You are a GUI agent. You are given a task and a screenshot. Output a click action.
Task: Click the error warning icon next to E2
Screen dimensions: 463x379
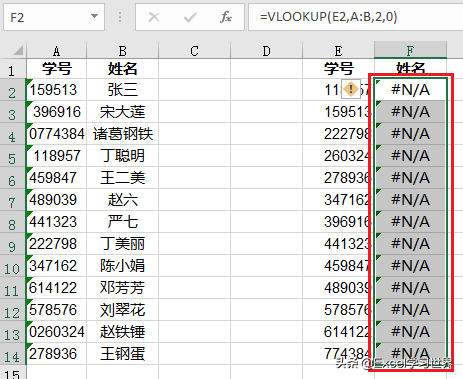pyautogui.click(x=351, y=89)
